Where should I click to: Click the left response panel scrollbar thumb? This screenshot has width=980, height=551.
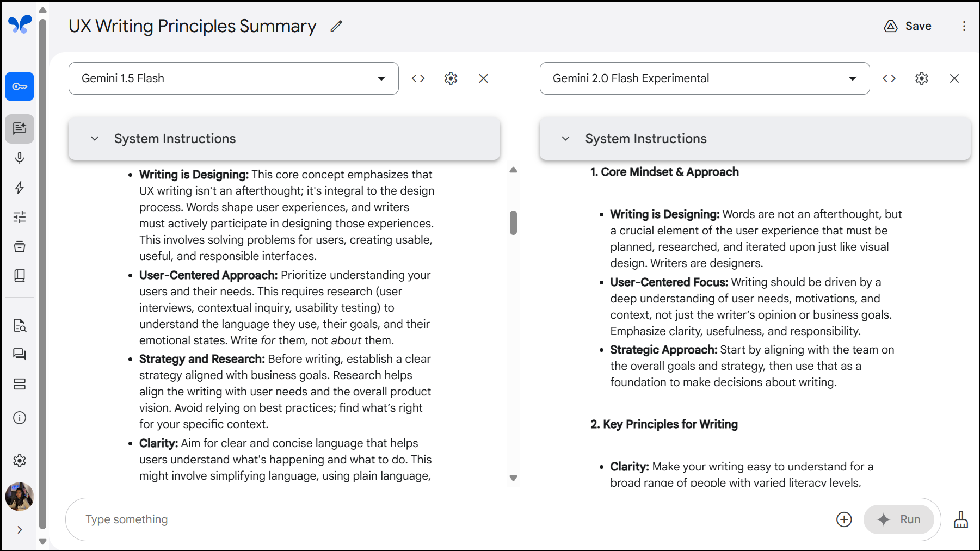click(x=513, y=222)
